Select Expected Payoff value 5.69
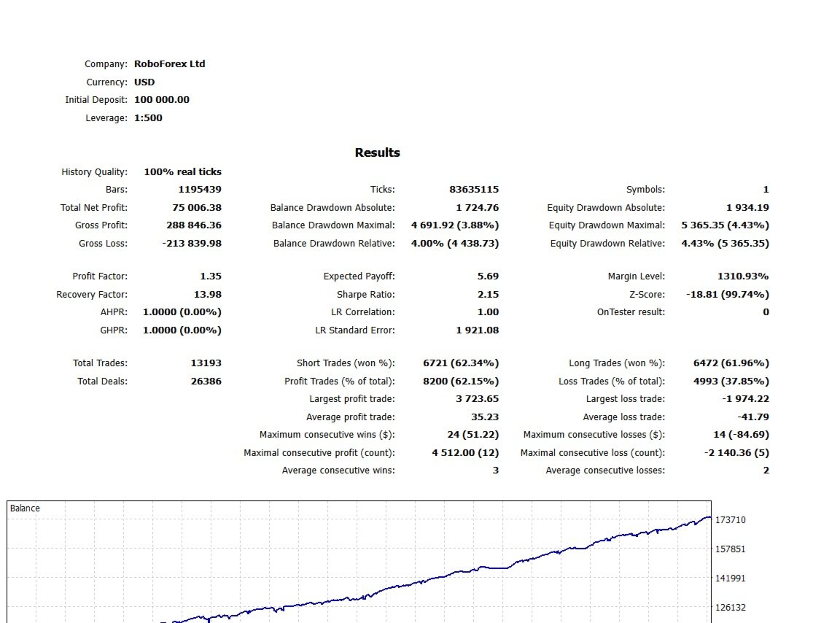 coord(488,276)
